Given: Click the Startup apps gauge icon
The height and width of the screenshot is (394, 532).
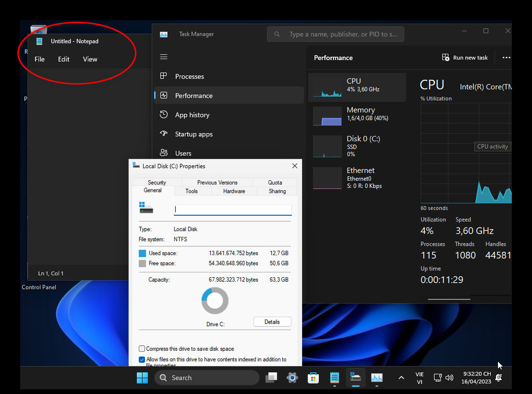Looking at the screenshot, I should [163, 133].
